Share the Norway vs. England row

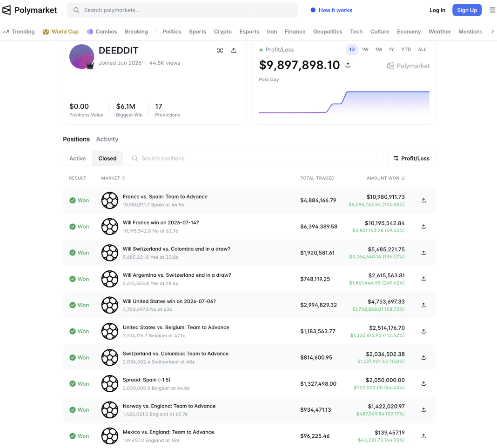(423, 410)
